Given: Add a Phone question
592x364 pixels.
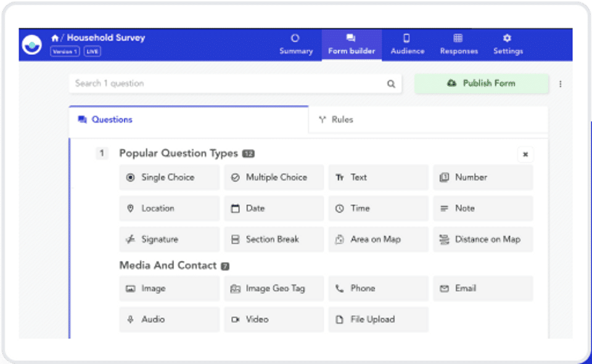Looking at the screenshot, I should click(x=378, y=289).
